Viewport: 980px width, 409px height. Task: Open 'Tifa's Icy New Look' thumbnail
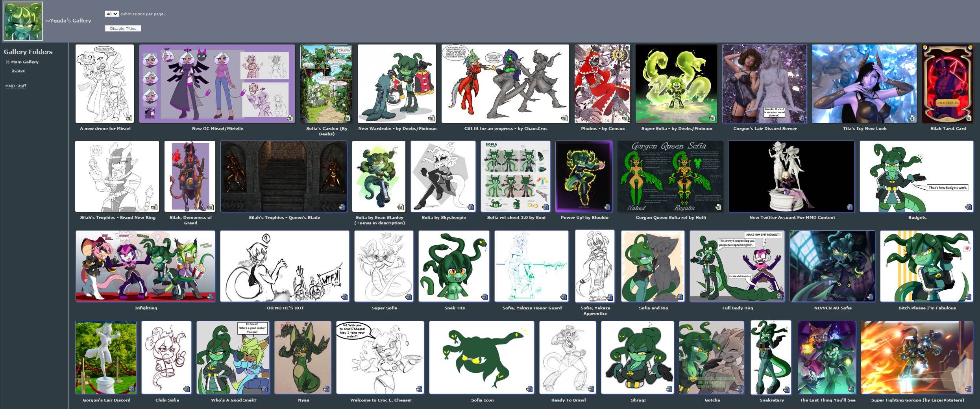864,83
